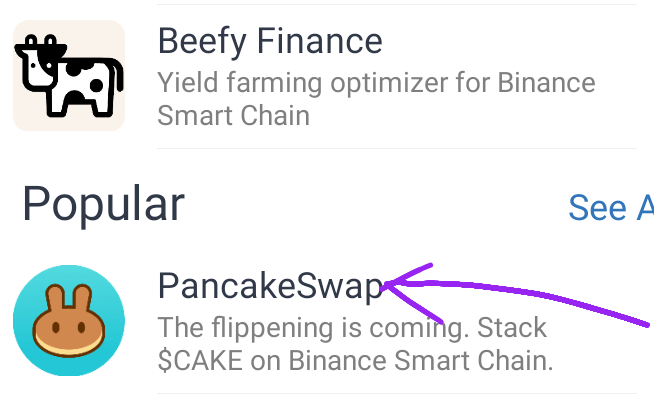Click the word Stack in PancakeSwap description
This screenshot has height=399, width=654.
tap(512, 328)
